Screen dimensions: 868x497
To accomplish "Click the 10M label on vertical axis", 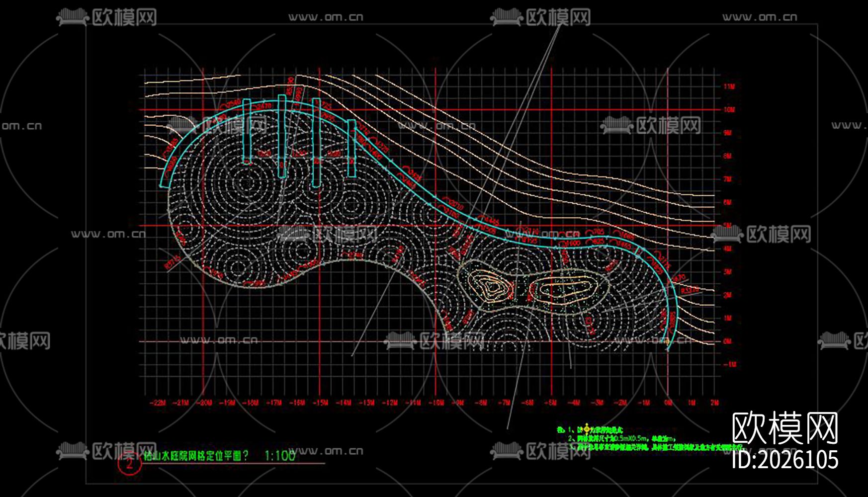I will (x=729, y=110).
